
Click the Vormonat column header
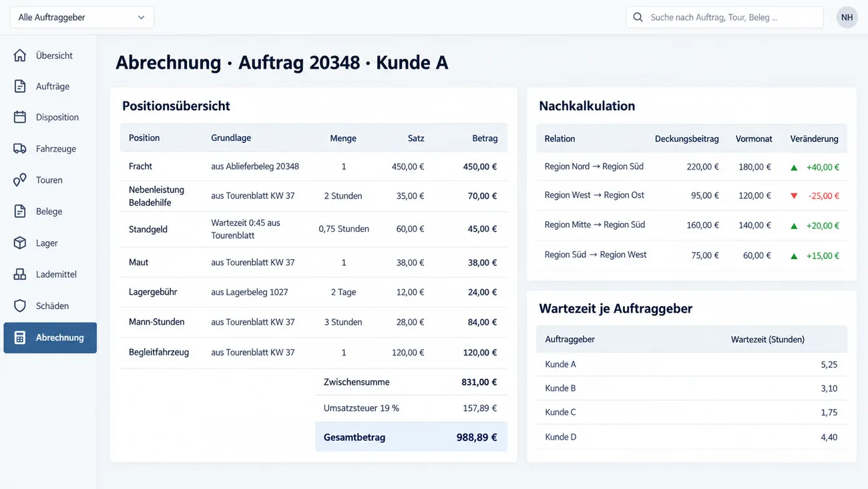coord(754,139)
